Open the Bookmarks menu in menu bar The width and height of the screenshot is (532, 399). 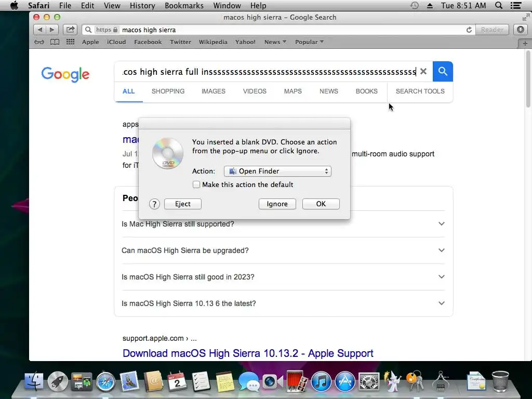(x=184, y=5)
